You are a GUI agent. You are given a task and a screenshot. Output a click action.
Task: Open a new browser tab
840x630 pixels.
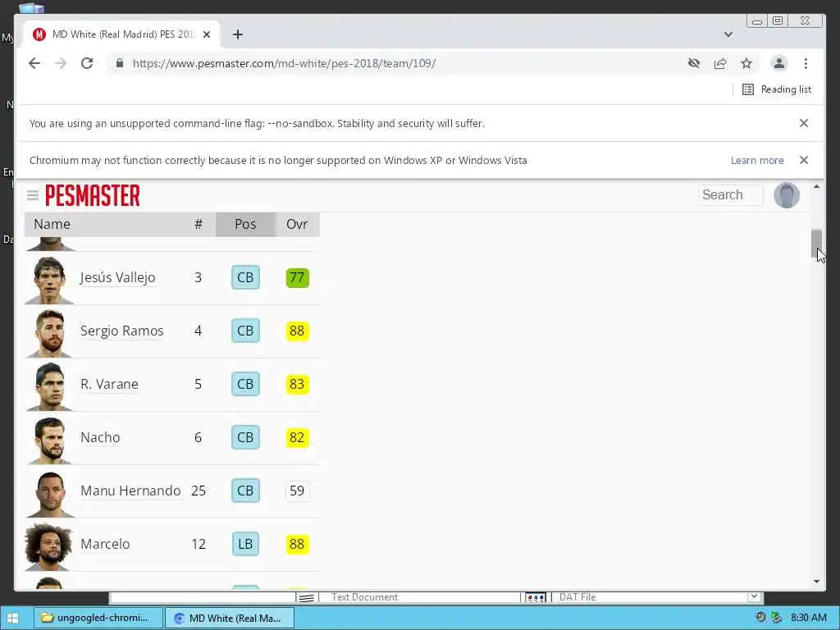click(x=238, y=34)
